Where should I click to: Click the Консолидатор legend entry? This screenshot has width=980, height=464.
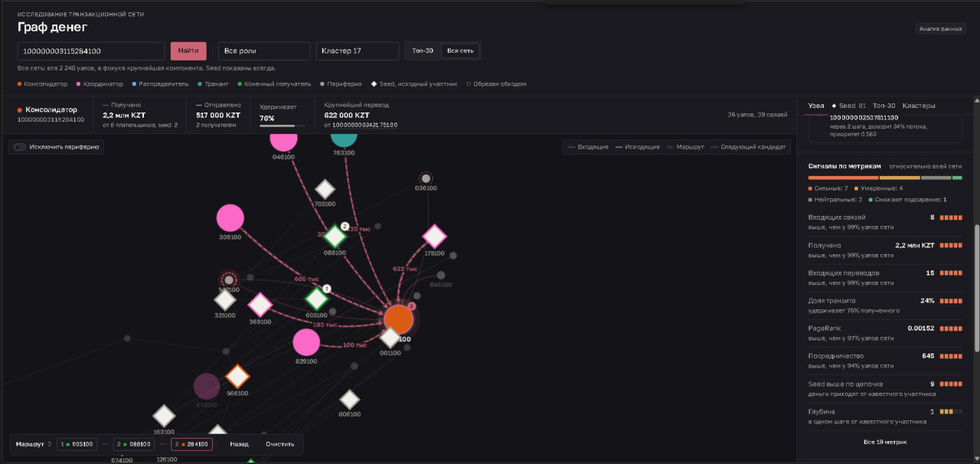[x=42, y=84]
